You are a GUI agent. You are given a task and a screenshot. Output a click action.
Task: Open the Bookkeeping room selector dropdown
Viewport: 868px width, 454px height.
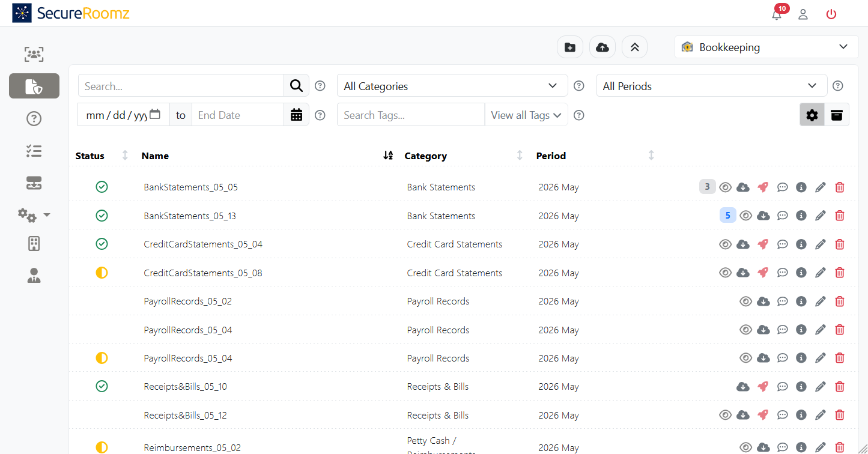click(766, 47)
